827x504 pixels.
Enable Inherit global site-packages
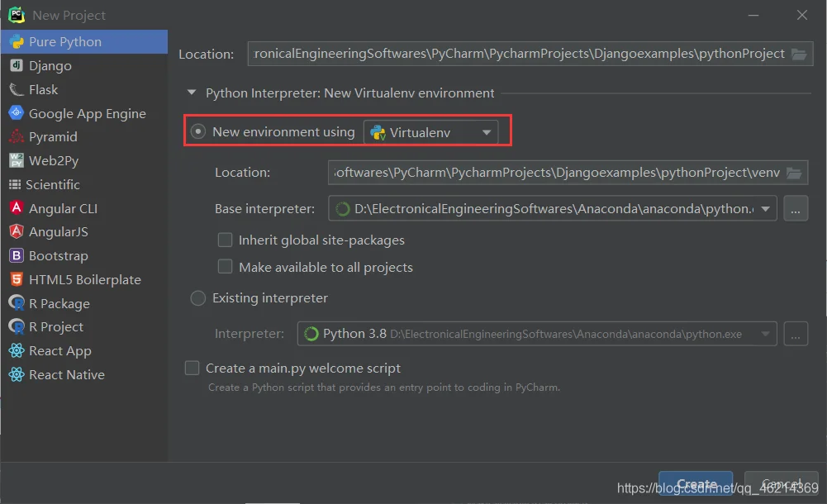click(226, 240)
